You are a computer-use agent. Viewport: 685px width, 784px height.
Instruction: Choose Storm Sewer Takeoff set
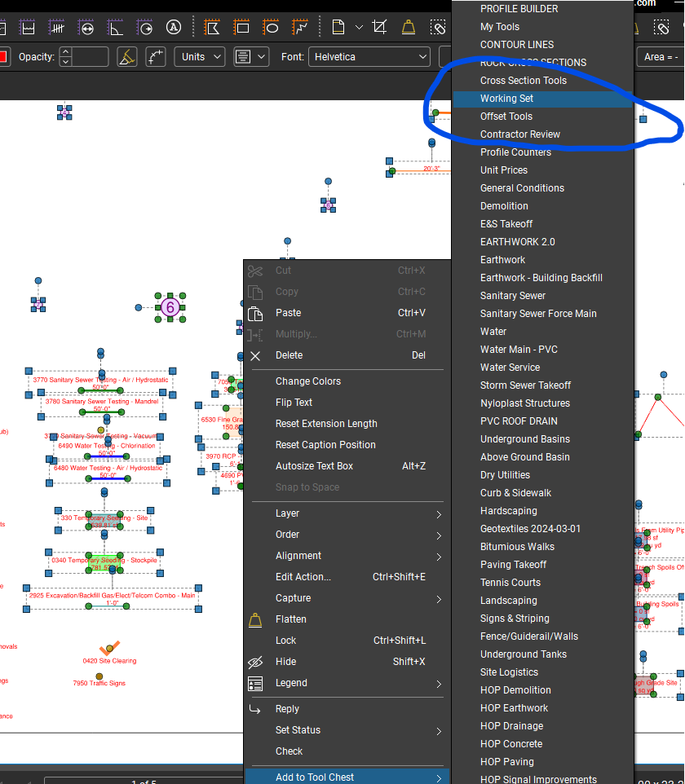point(543,385)
